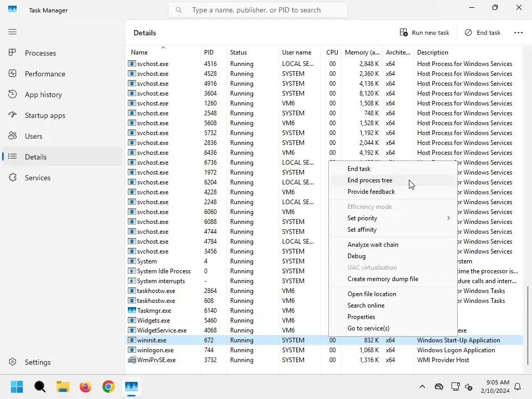Click the Startup apps gauge icon
532x399 pixels.
coord(12,115)
